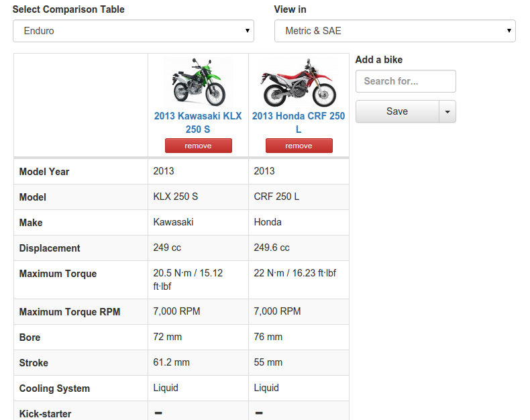Click the Search for... bike input field
The height and width of the screenshot is (420, 530).
(406, 81)
